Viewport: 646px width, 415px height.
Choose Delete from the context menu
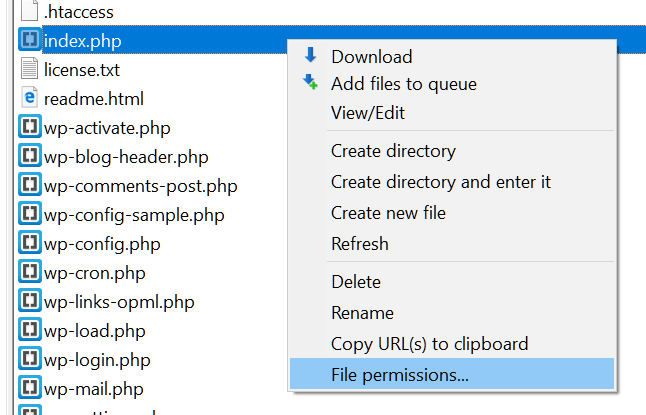(x=356, y=282)
